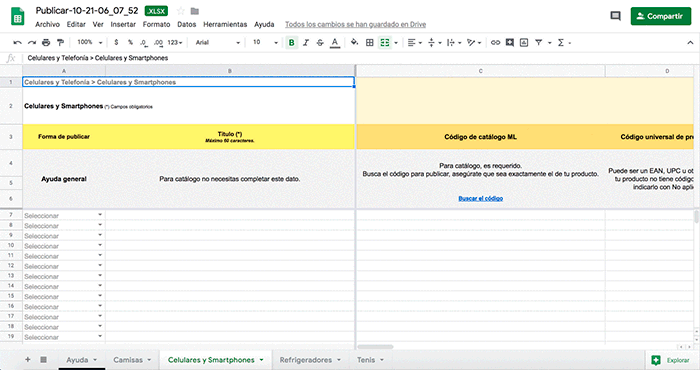Open more number formats dropdown
Screen dimensions: 700x370
click(x=175, y=42)
